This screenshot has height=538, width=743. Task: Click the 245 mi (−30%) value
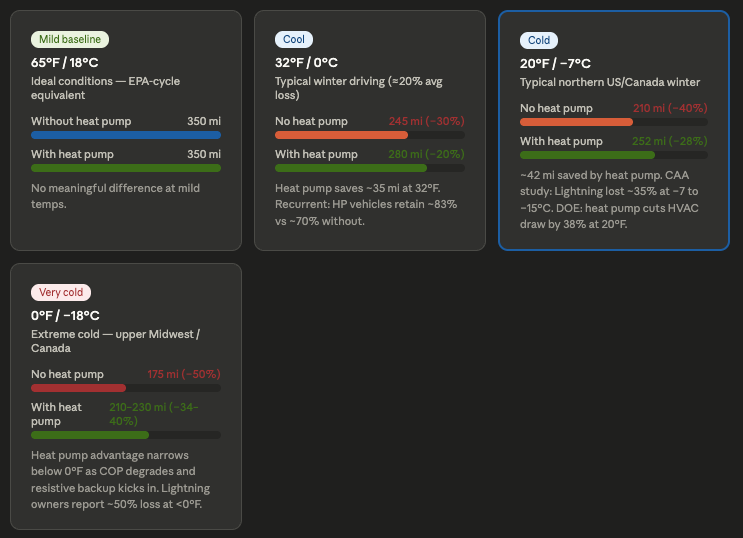point(426,121)
